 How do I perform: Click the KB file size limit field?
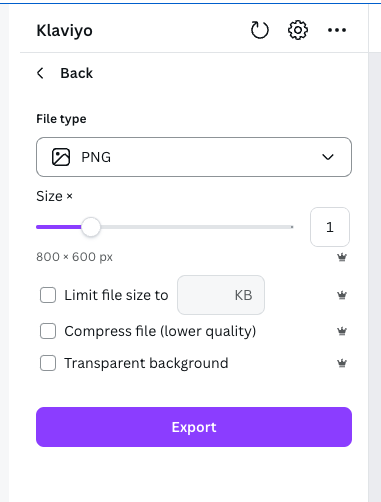coord(221,295)
